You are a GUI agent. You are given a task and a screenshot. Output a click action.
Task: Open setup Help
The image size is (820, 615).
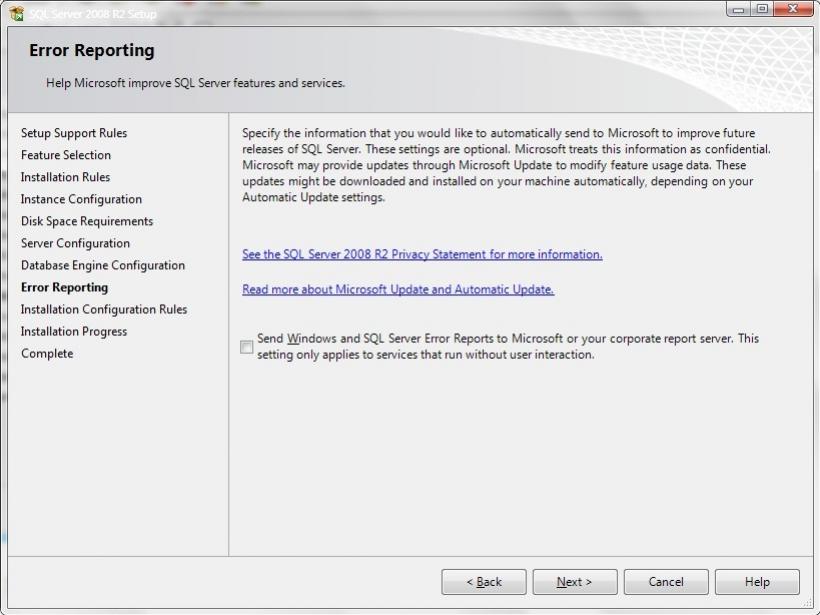[x=757, y=582]
